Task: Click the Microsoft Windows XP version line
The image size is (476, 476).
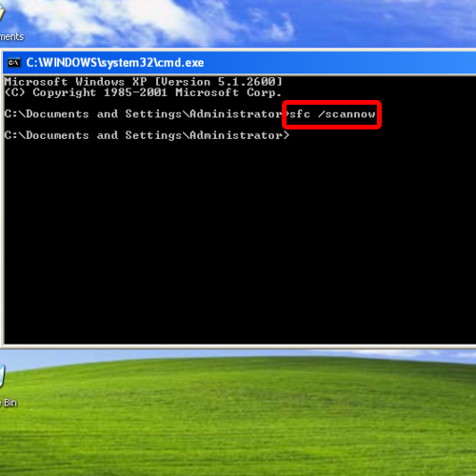Action: (143, 82)
